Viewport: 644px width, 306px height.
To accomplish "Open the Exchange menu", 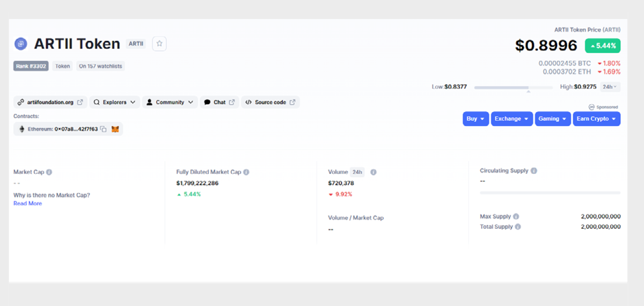I will (511, 119).
